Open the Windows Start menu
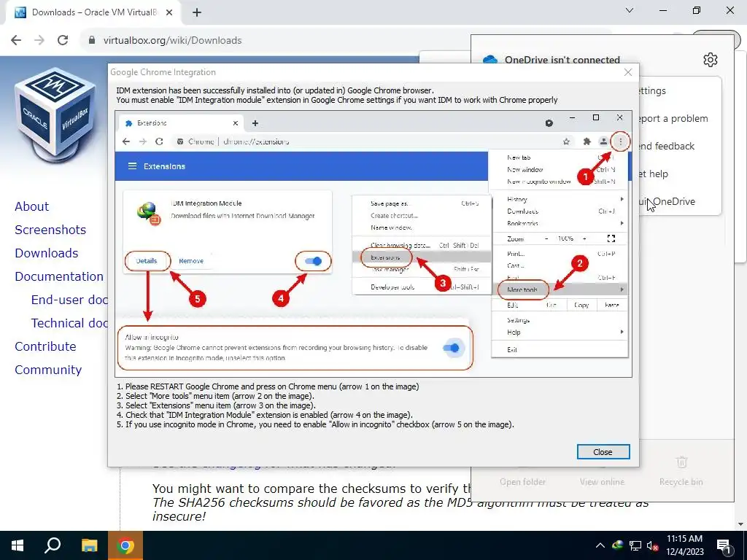This screenshot has height=560, width=747. pos(18,545)
